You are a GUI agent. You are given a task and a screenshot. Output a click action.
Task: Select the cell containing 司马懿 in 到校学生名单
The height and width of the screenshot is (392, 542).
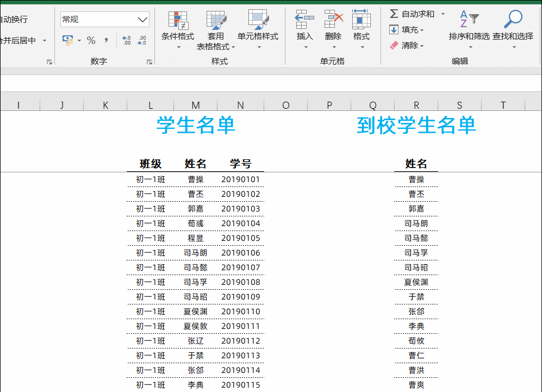pyautogui.click(x=416, y=238)
